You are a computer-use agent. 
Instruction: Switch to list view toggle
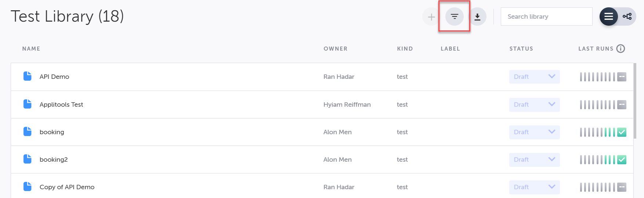(609, 16)
